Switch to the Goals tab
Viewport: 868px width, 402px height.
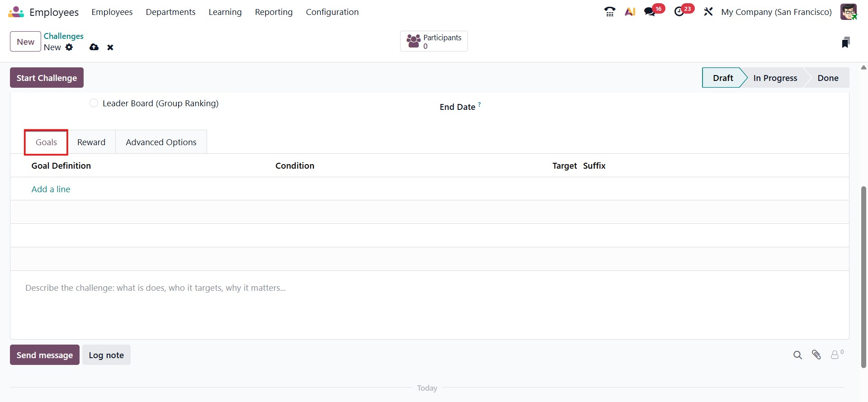pos(46,142)
